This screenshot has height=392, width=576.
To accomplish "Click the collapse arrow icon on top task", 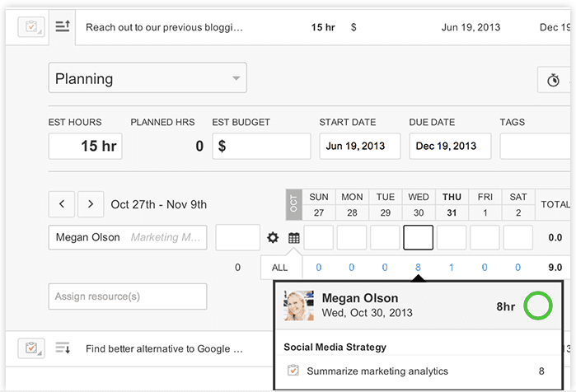I will click(x=63, y=26).
